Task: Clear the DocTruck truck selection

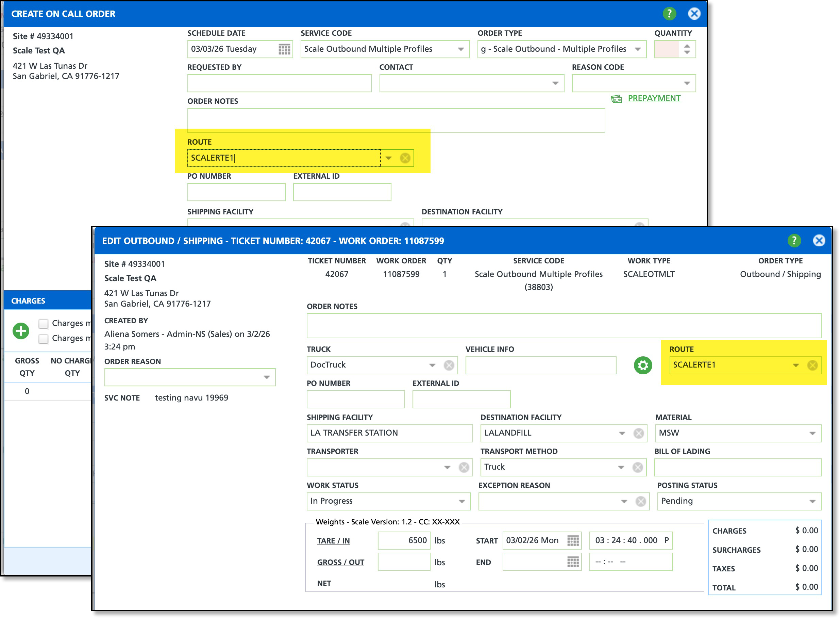Action: (449, 365)
